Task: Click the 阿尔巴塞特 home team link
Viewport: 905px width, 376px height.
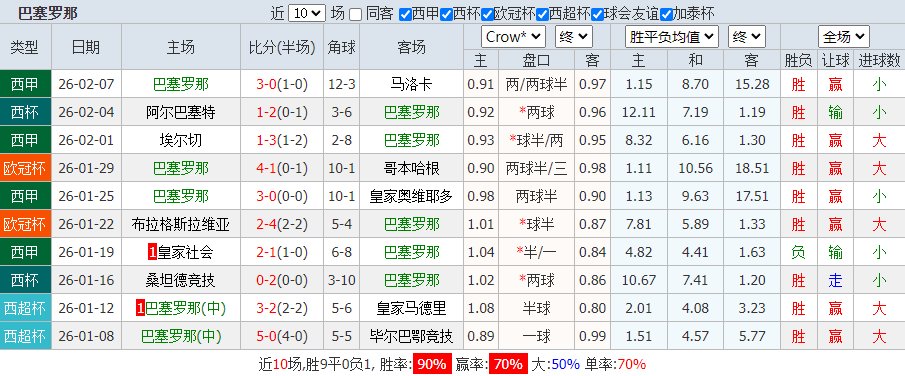Action: (x=181, y=112)
